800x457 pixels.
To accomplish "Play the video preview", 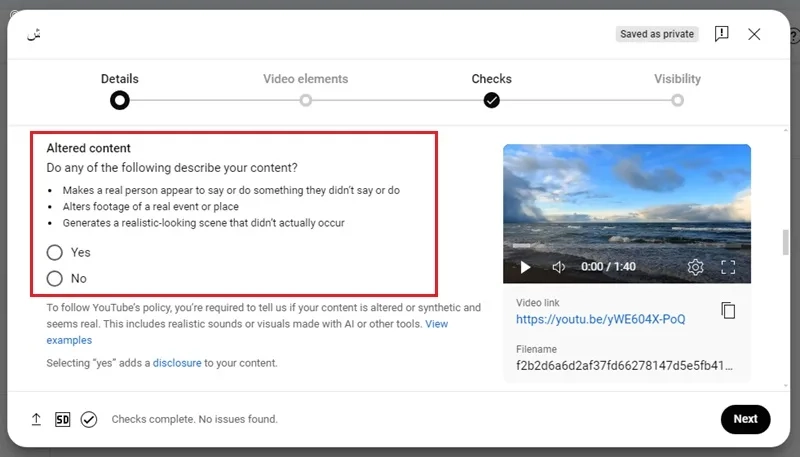I will (525, 267).
